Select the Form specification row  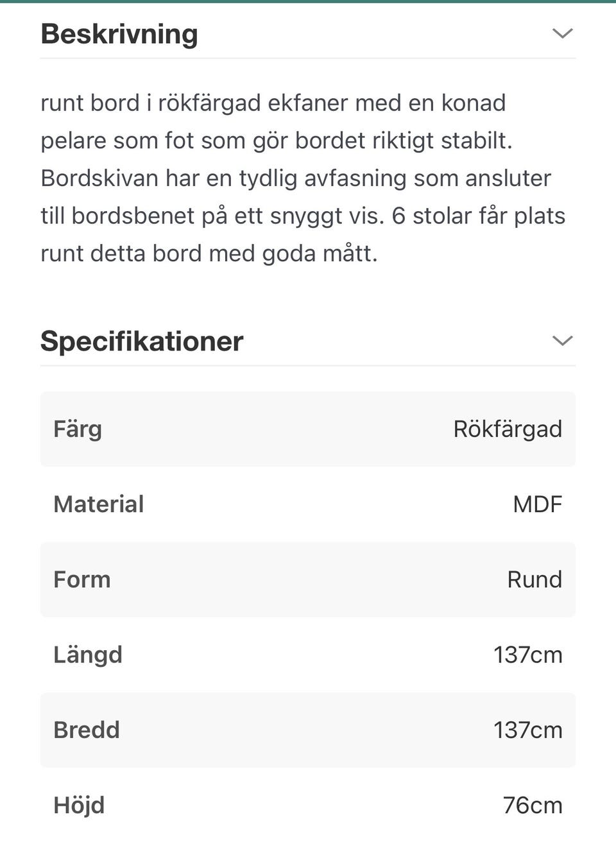[x=308, y=579]
